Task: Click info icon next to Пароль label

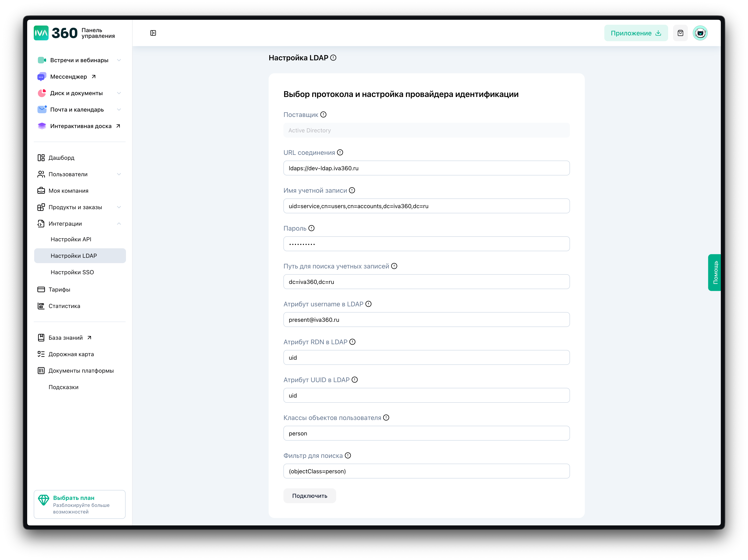Action: click(x=311, y=228)
